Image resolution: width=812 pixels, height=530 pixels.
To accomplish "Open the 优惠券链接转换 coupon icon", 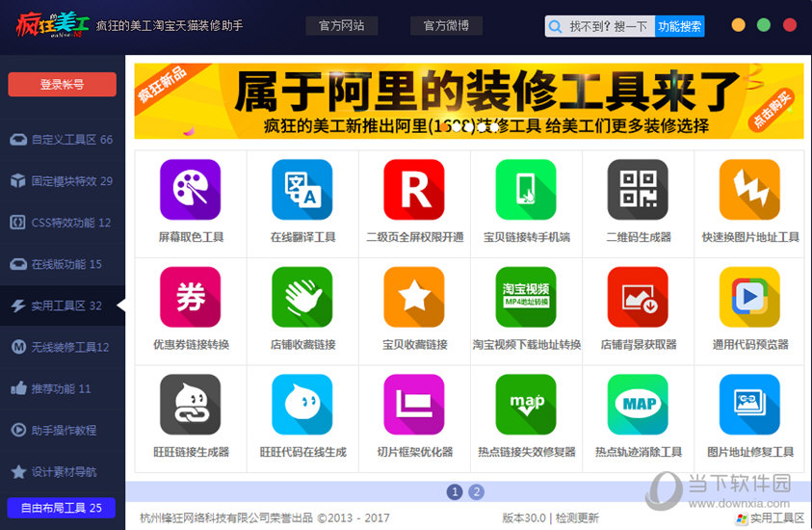I will click(190, 297).
